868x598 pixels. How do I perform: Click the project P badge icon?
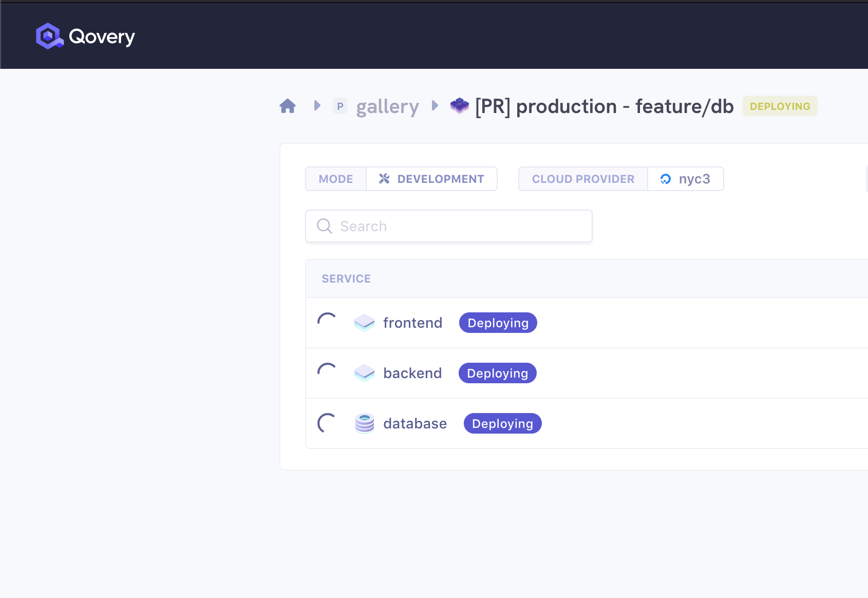[340, 106]
